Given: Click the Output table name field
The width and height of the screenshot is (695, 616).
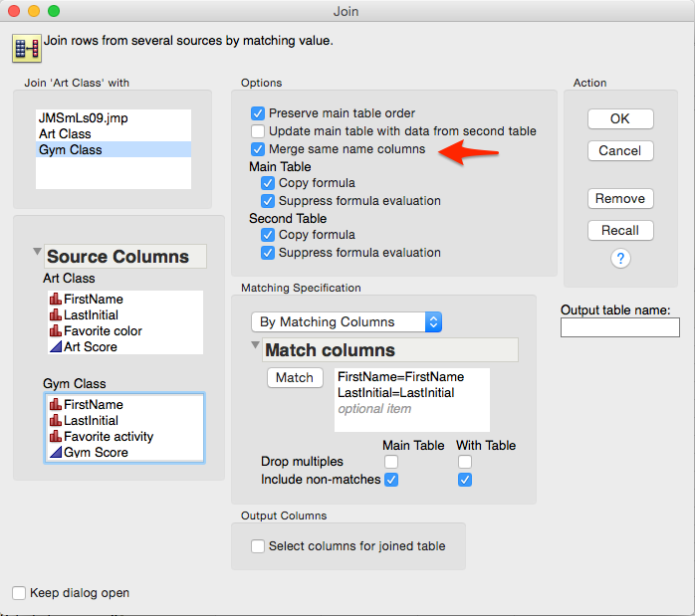Looking at the screenshot, I should [619, 327].
